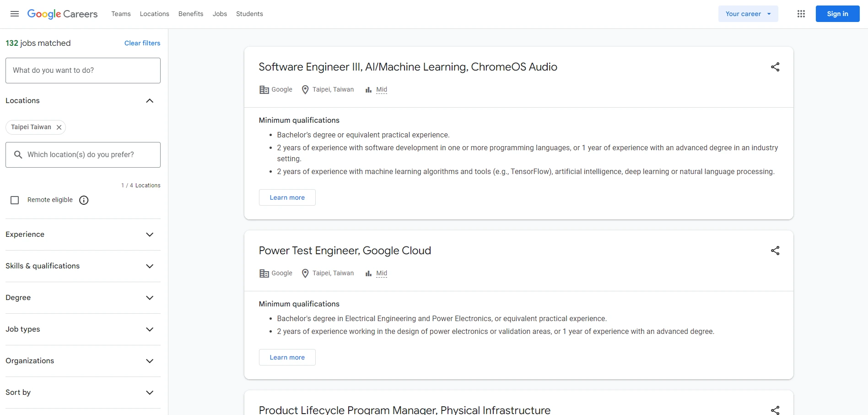Expand the Skills & qualifications filter
The height and width of the screenshot is (415, 868).
[x=150, y=266]
